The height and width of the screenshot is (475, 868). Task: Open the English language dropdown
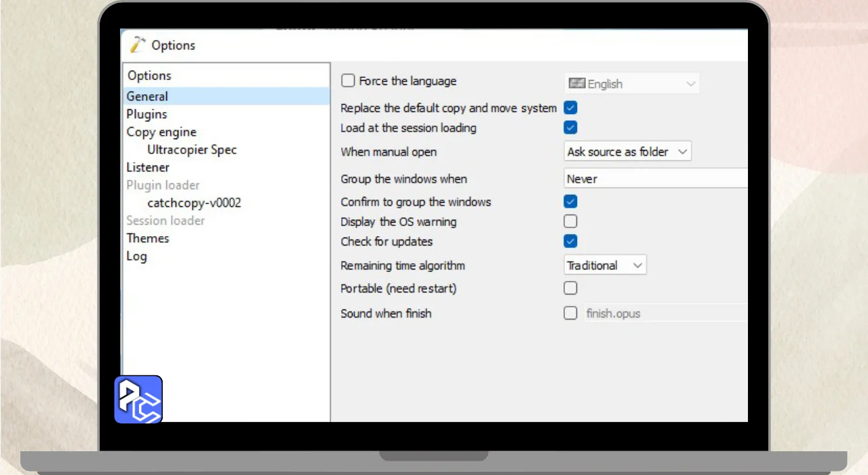[x=631, y=84]
